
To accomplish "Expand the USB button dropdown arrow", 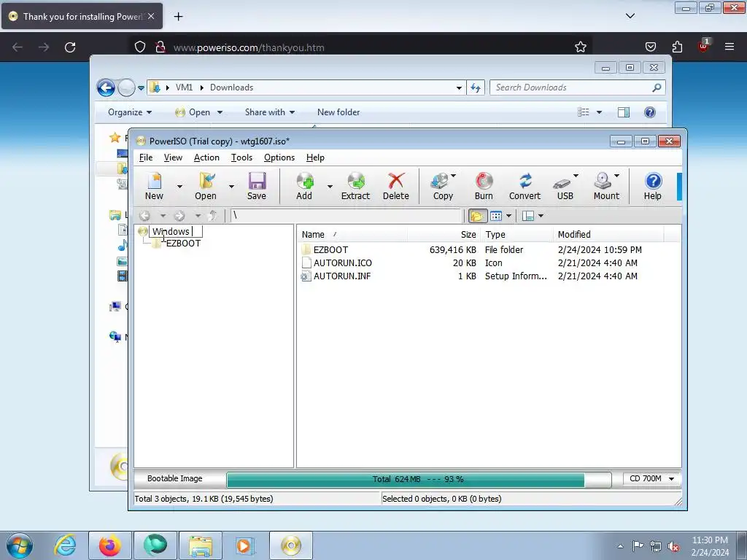I will 576,176.
